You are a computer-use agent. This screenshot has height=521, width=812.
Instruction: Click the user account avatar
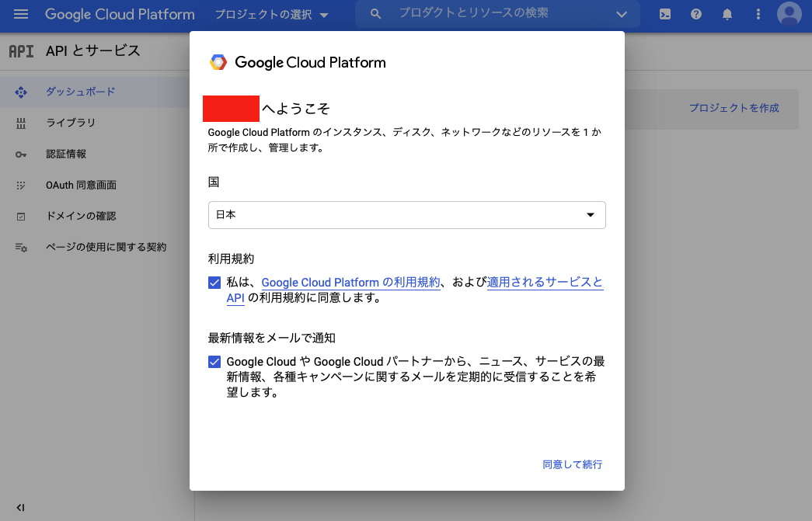point(789,14)
